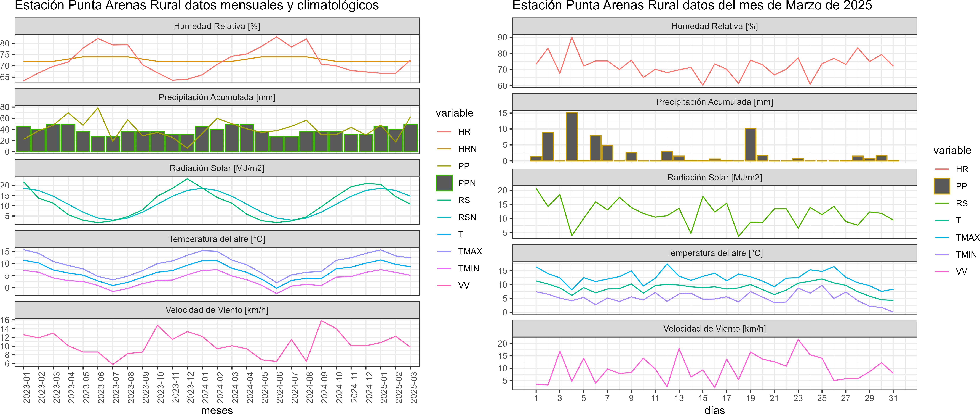This screenshot has width=980, height=414.
Task: Click the 'RS' label in daily chart legend
Action: (x=962, y=203)
